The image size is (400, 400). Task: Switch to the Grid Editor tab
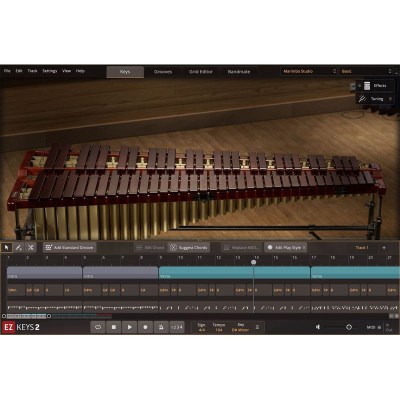point(201,72)
